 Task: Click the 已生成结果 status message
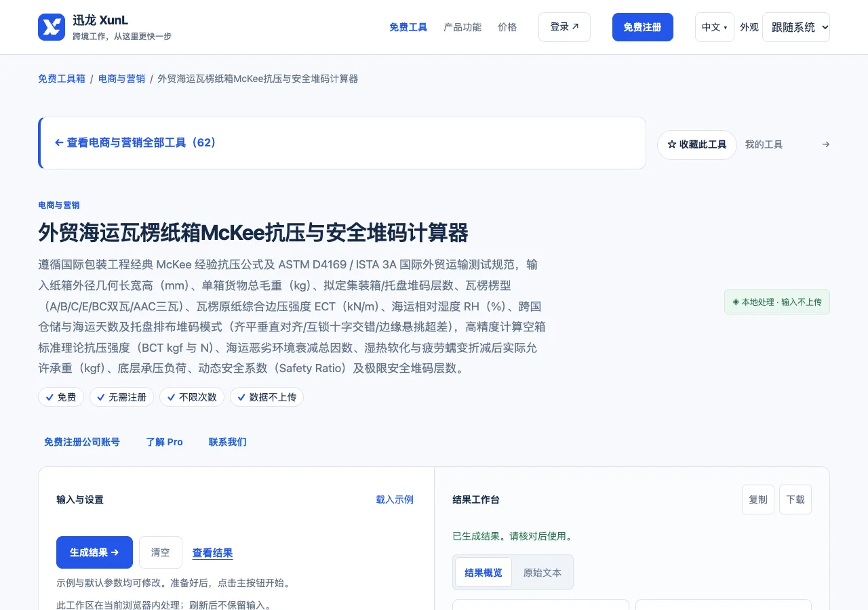(513, 536)
